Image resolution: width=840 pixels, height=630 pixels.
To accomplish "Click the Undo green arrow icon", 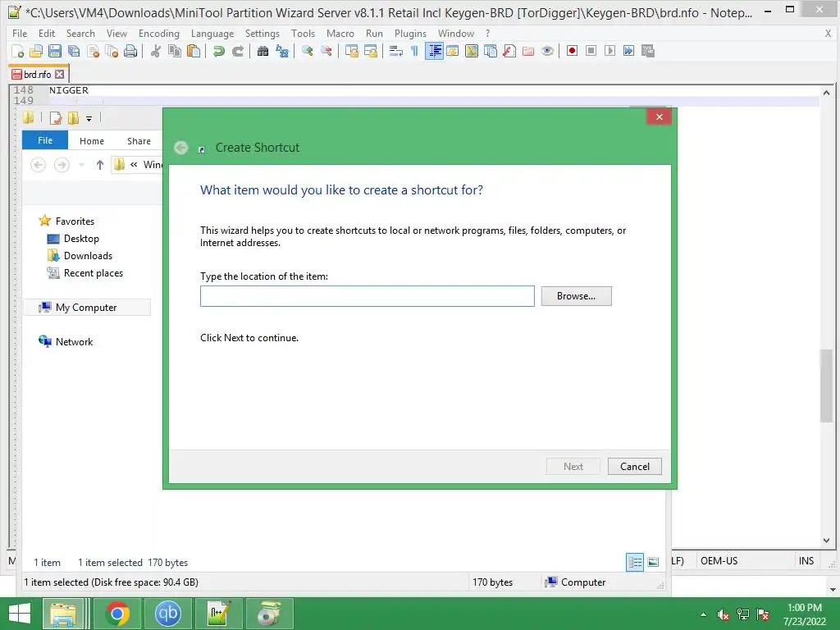I will click(218, 51).
